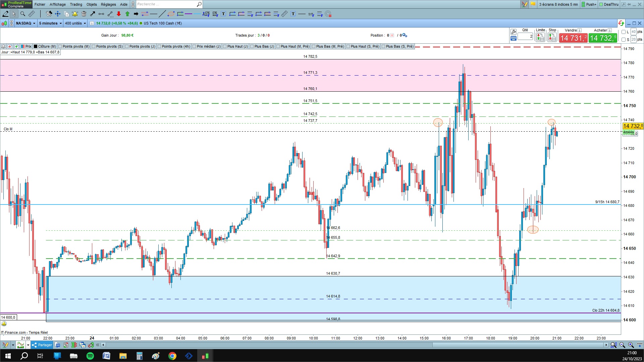Click the Push+ button
The height and width of the screenshot is (362, 644).
coord(589,4)
